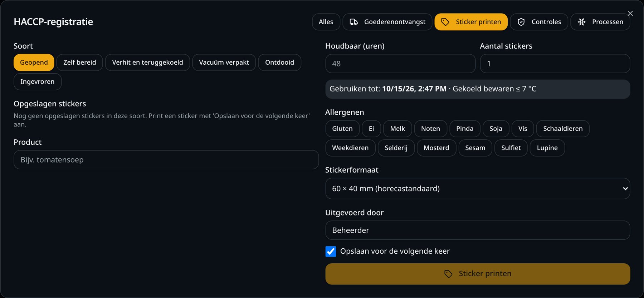Toggle the Ei allergen

tap(371, 129)
